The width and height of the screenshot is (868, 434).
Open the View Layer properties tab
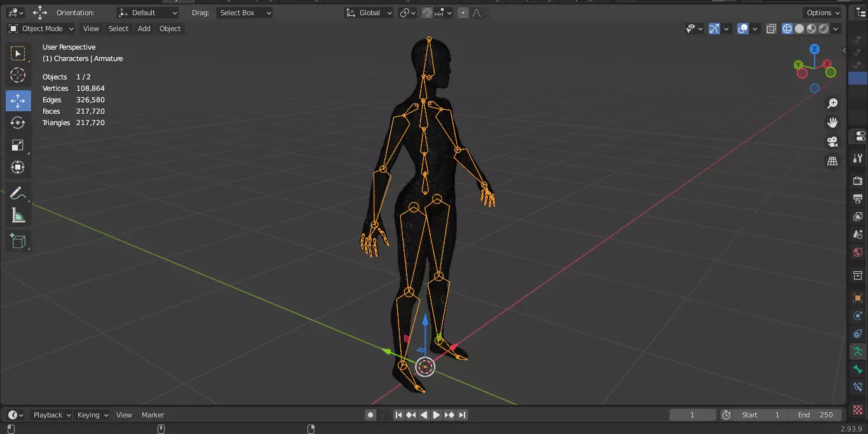[x=858, y=217]
